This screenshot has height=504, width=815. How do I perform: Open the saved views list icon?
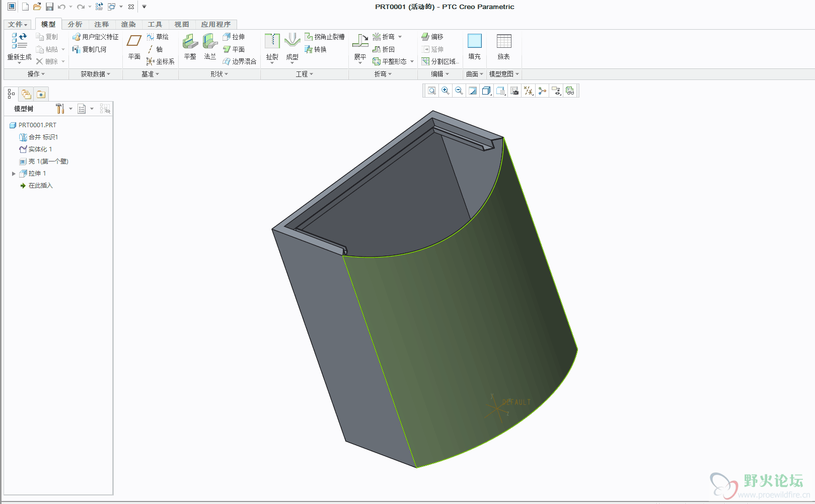[x=500, y=91]
